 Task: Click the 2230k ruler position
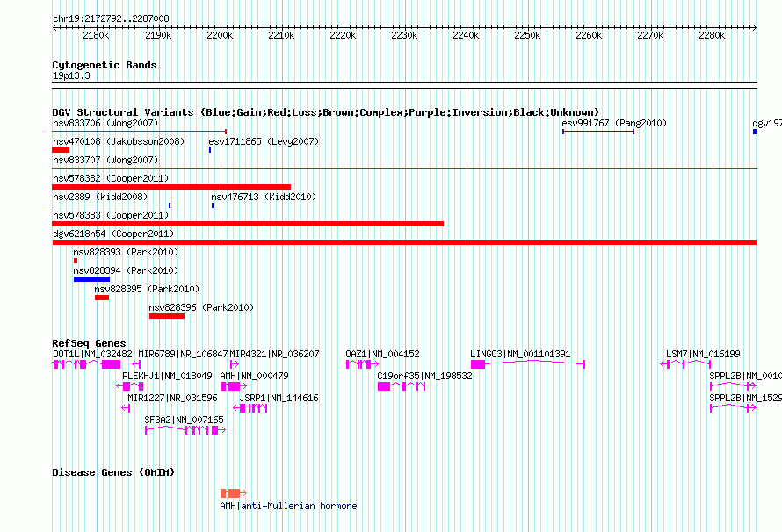(x=404, y=35)
